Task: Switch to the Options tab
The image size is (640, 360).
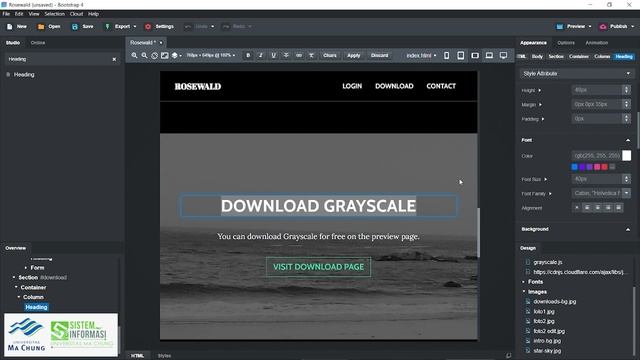Action: tap(566, 43)
